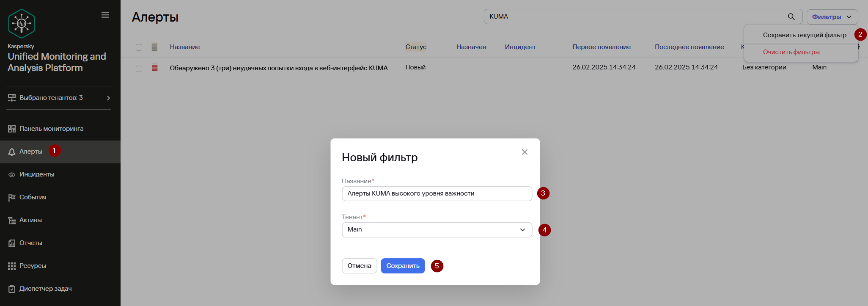Sort by the Инцидент column header

(x=520, y=47)
